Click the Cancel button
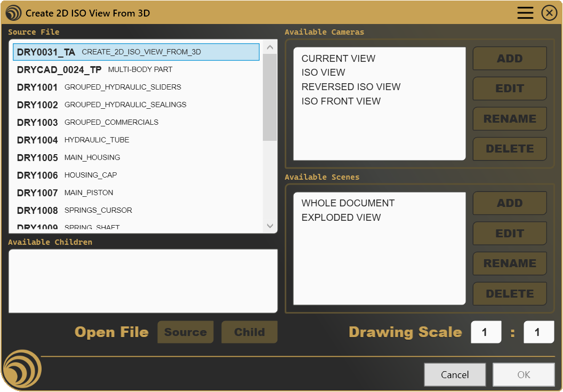The width and height of the screenshot is (563, 392). [455, 375]
